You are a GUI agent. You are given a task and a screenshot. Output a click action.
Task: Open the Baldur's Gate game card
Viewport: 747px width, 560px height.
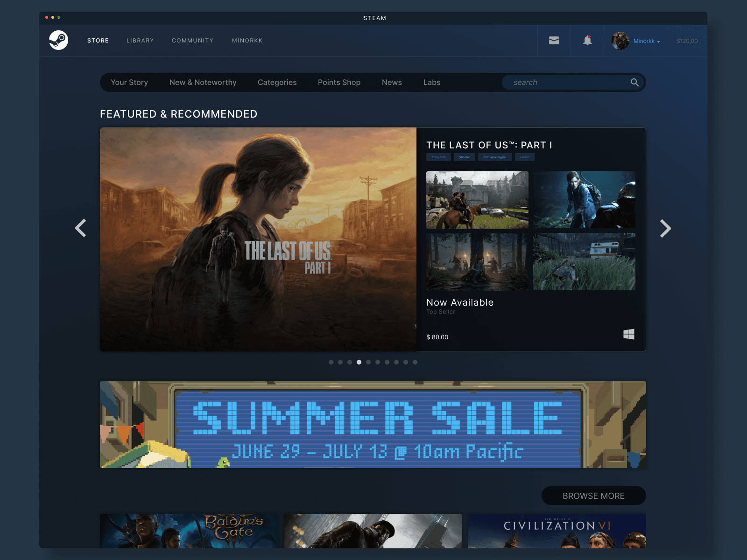[189, 531]
